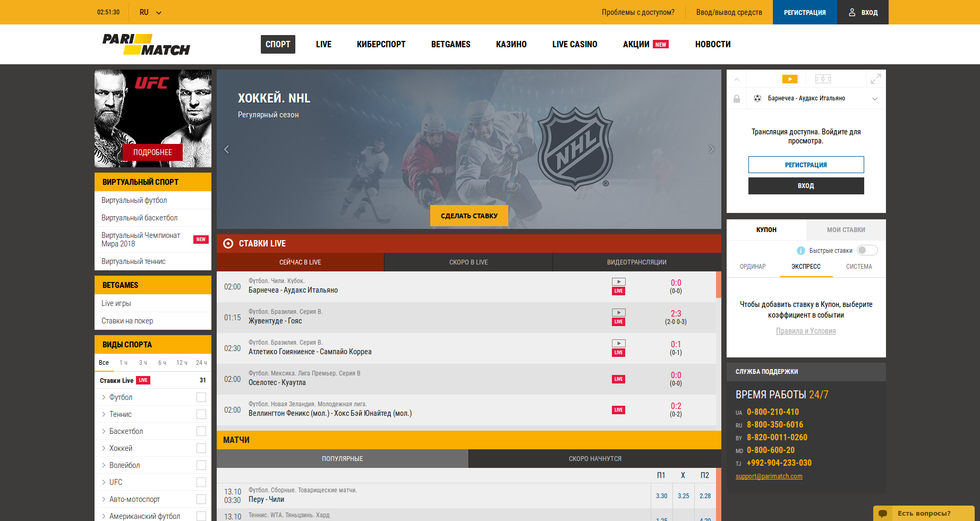The width and height of the screenshot is (980, 521).
Task: Check the Американский футбол checkbox
Action: pos(201,516)
